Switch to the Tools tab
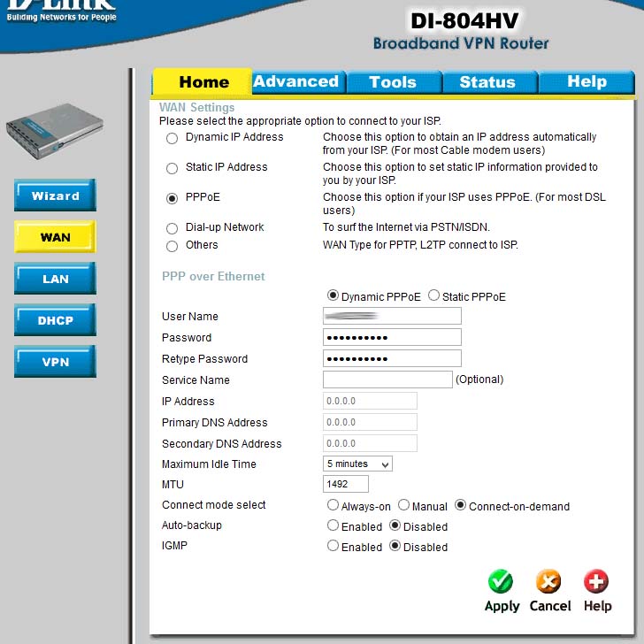644x644 pixels. point(395,81)
